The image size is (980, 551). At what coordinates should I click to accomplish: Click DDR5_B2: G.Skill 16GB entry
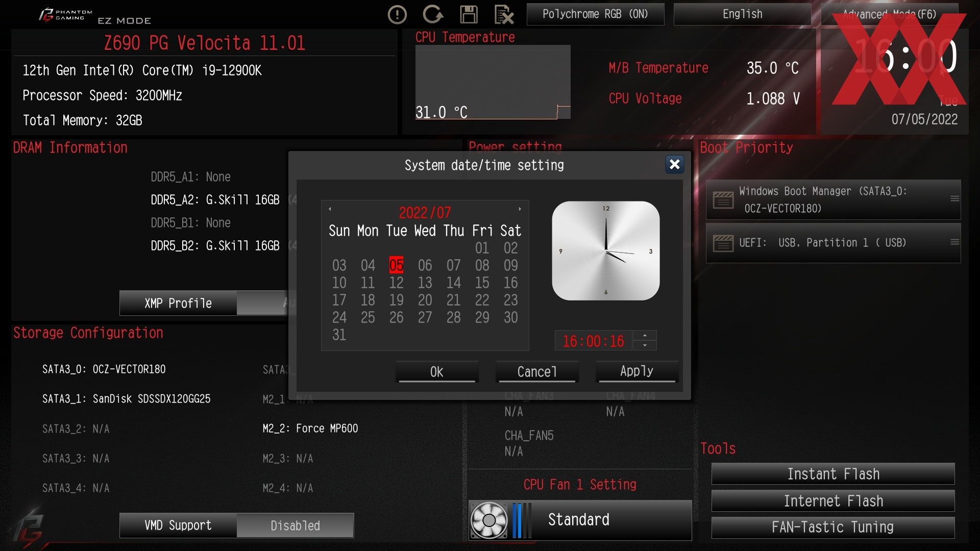[x=215, y=245]
